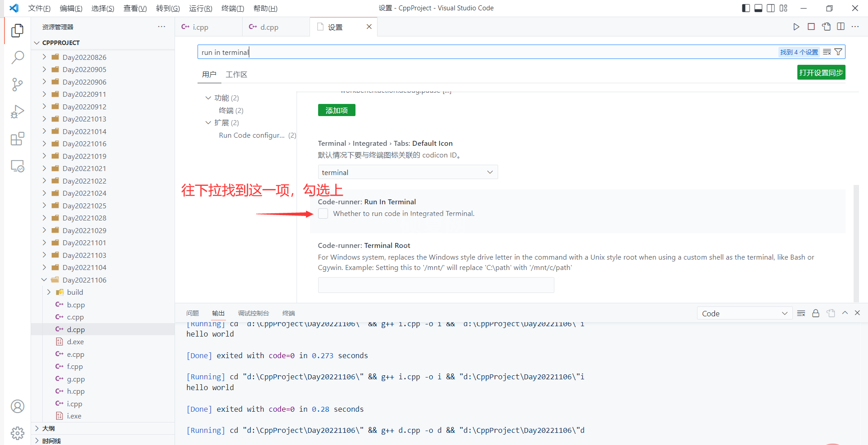Open the 转到(G) menu

click(168, 8)
